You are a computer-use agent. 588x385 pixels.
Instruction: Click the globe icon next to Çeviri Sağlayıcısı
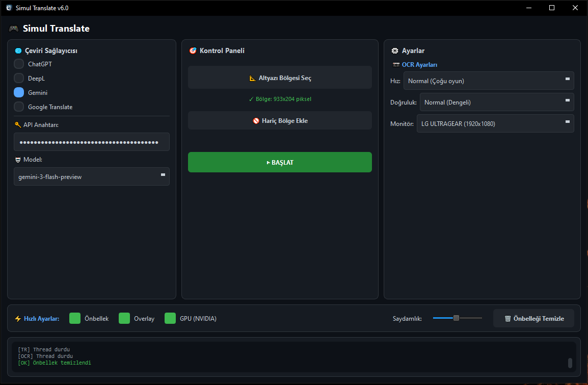(x=18, y=51)
